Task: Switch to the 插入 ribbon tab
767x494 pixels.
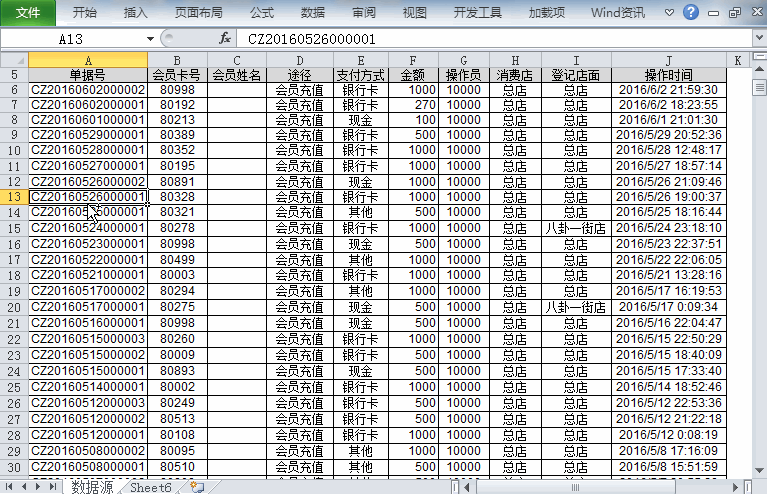Action: point(135,12)
